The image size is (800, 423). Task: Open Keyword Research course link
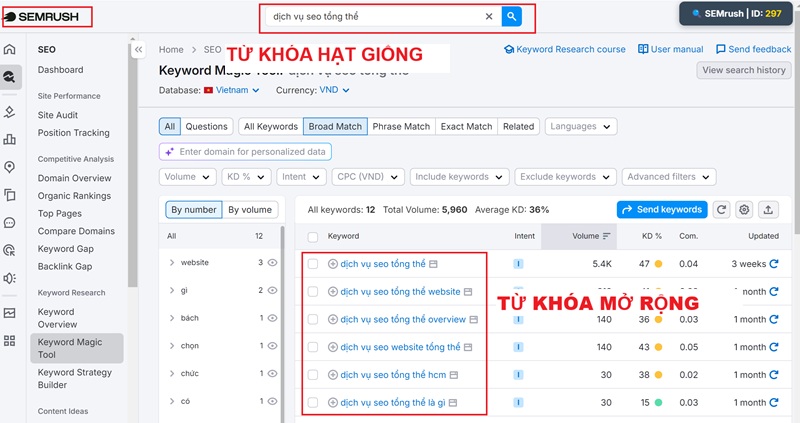point(565,49)
